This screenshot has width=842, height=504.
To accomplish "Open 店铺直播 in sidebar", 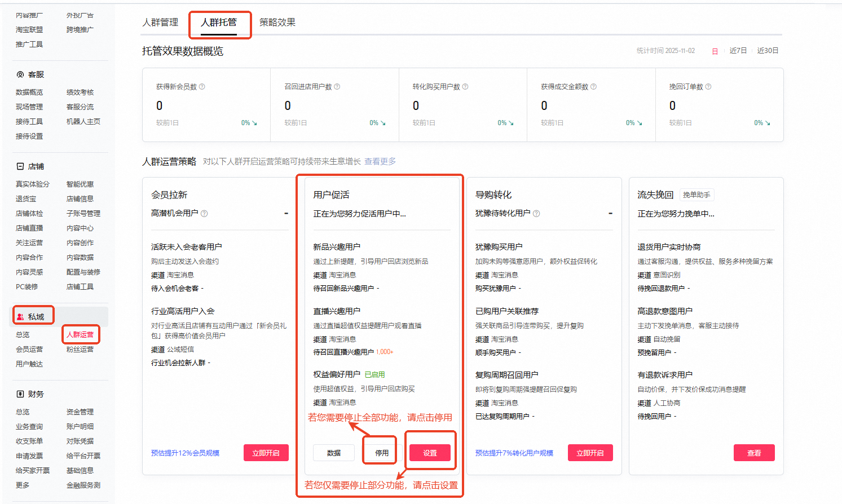I will pyautogui.click(x=29, y=228).
